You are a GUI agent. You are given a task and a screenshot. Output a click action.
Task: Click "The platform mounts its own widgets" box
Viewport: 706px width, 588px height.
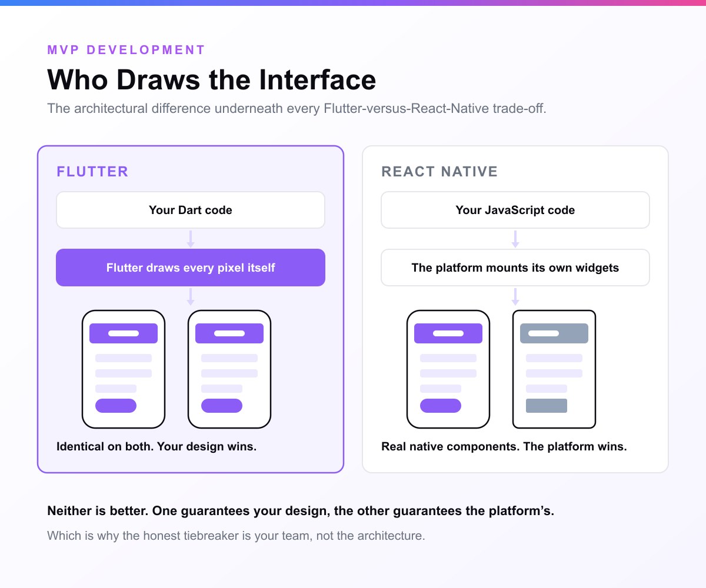[x=515, y=268]
